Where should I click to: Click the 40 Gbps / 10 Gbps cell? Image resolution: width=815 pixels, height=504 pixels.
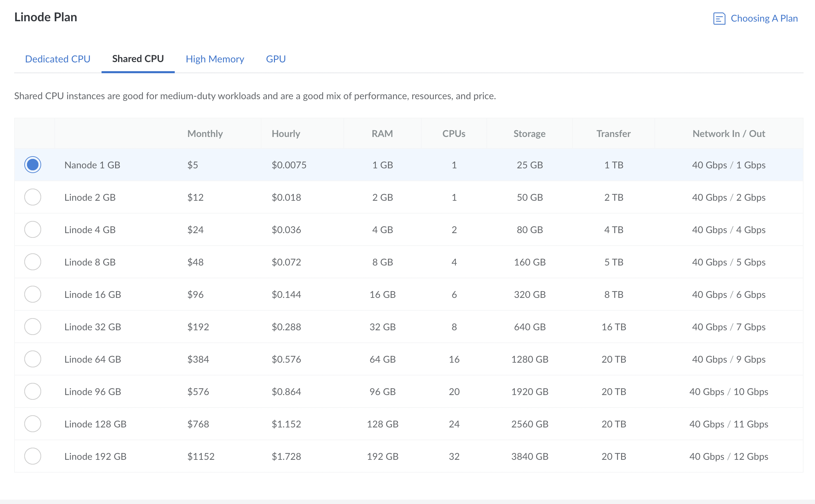tap(729, 392)
